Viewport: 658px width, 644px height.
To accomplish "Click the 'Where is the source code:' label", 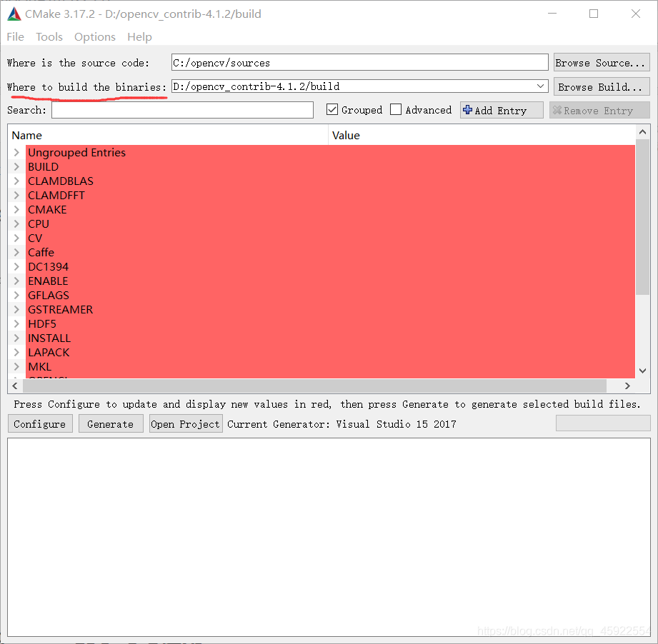I will click(78, 63).
